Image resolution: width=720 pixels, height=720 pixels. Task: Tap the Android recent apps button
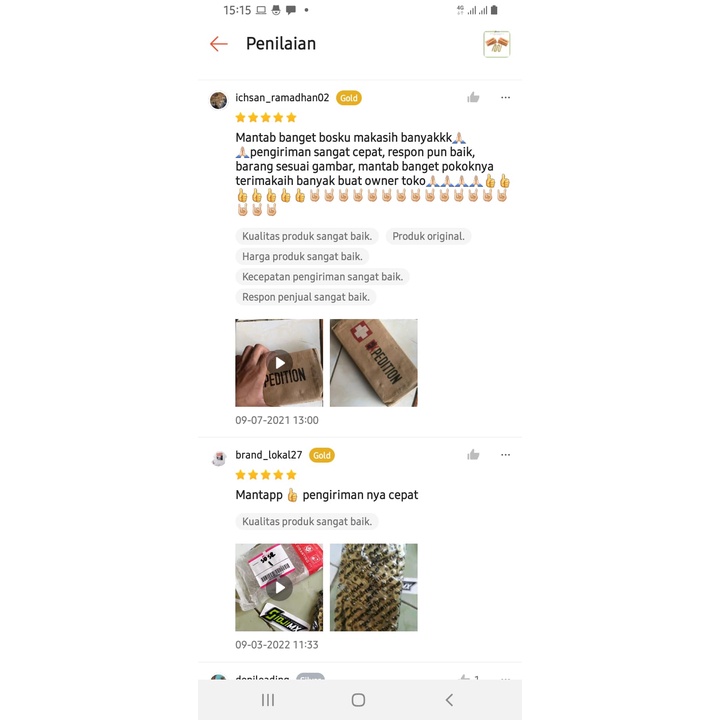tap(268, 700)
